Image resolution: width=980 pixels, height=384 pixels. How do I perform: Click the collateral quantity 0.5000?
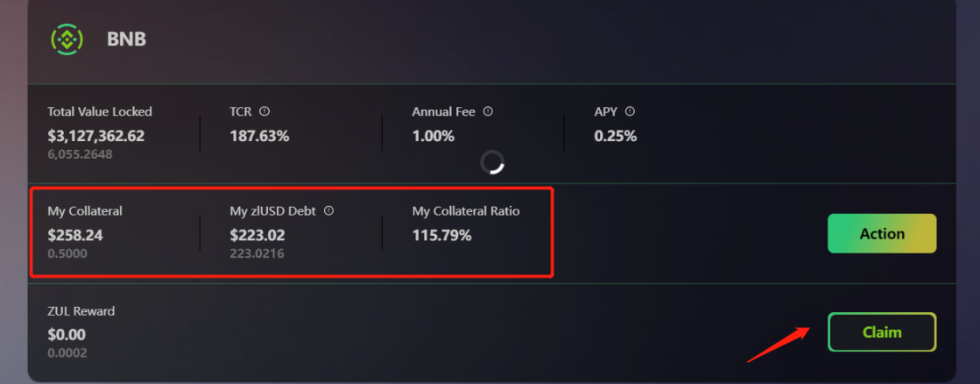67,253
